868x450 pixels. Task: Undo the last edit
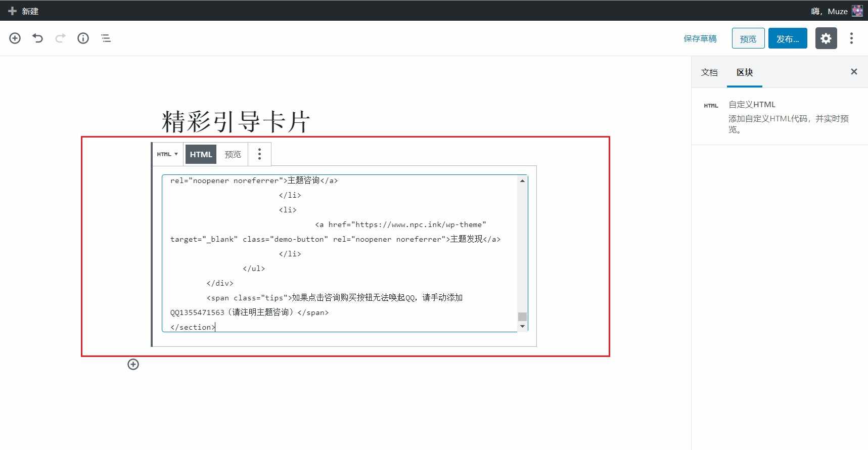pos(38,38)
